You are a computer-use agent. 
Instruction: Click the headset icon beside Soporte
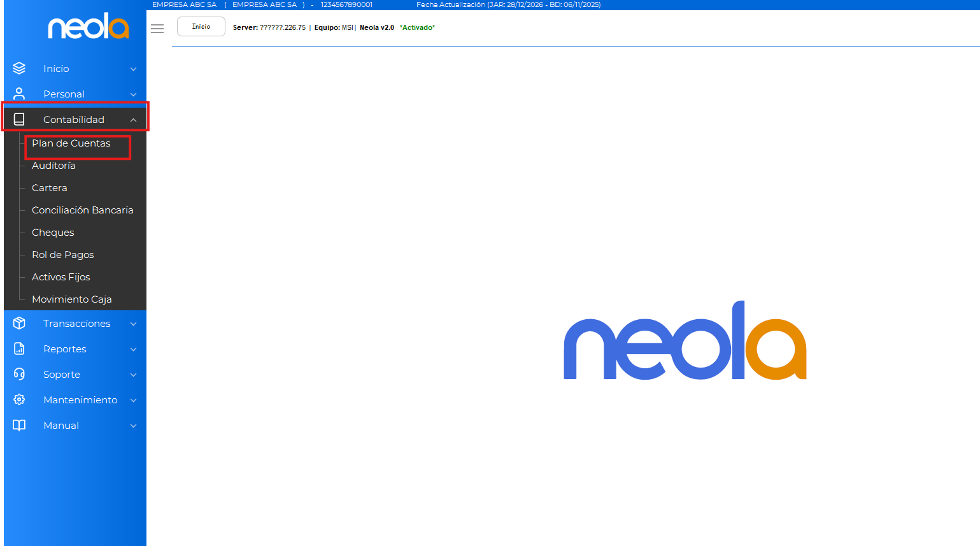click(x=19, y=374)
